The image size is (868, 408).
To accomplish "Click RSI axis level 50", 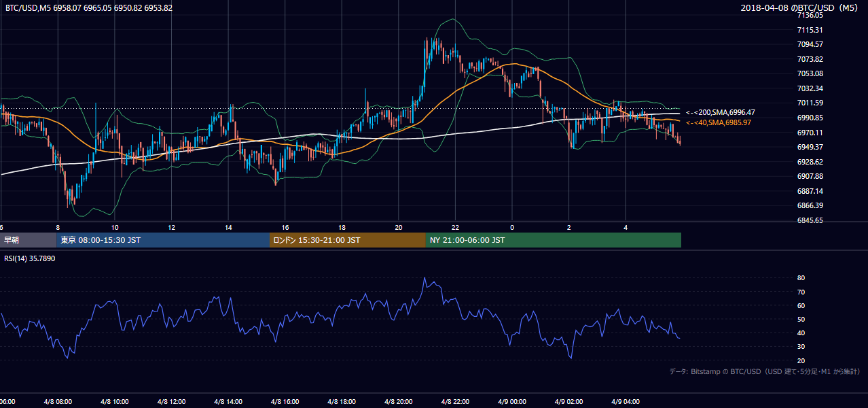I will [801, 319].
